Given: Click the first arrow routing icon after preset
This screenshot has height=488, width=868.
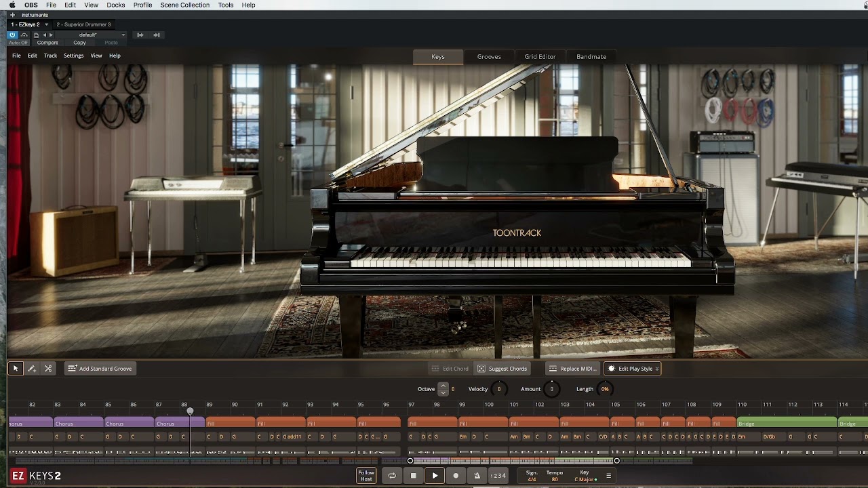Looking at the screenshot, I should click(x=140, y=35).
